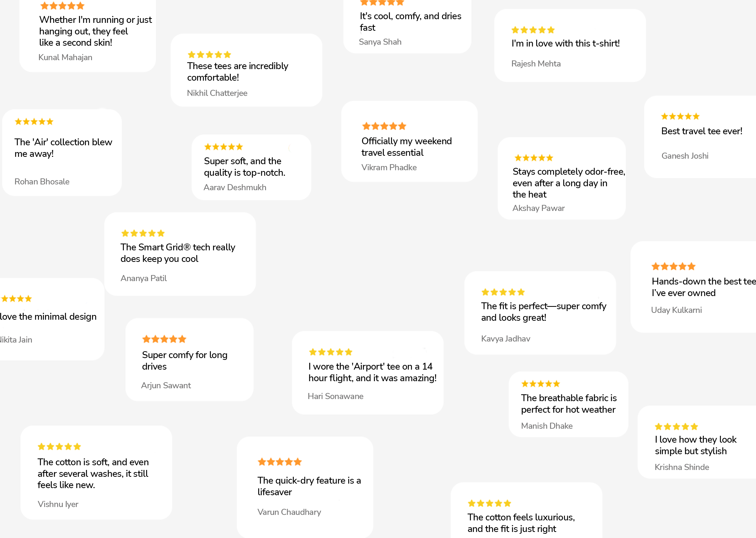Click the reviewer name Rohan Bhosale
This screenshot has width=756, height=538.
coord(42,182)
